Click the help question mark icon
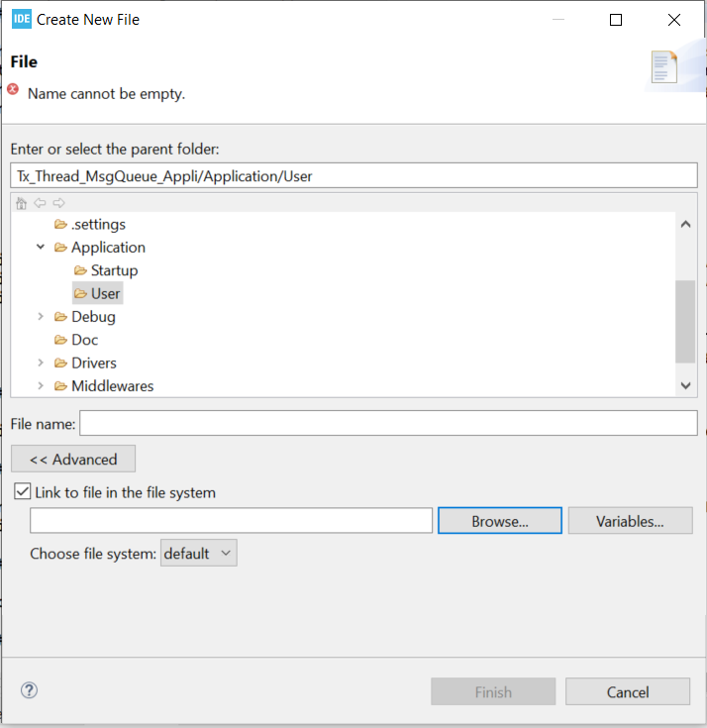The height and width of the screenshot is (728, 707). [29, 690]
